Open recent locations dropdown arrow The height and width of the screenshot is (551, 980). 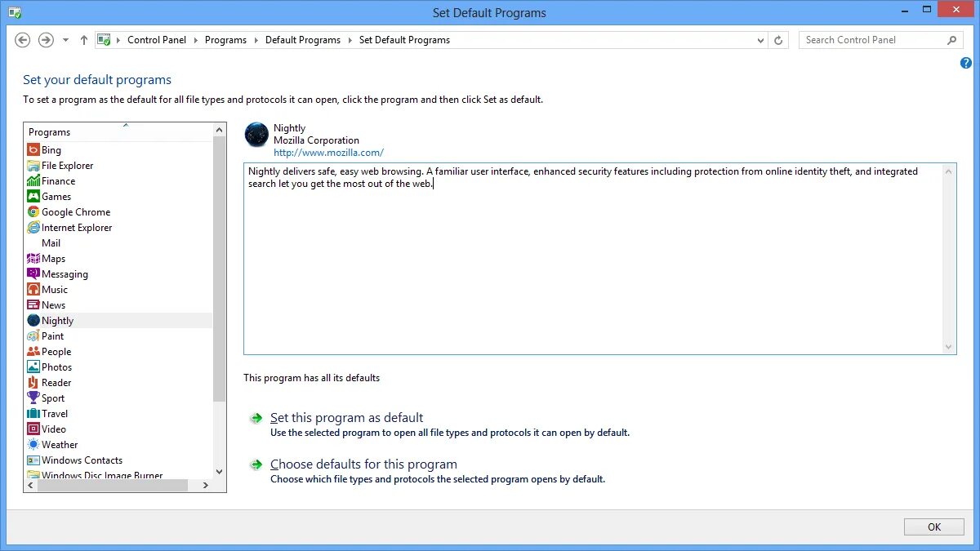point(65,40)
